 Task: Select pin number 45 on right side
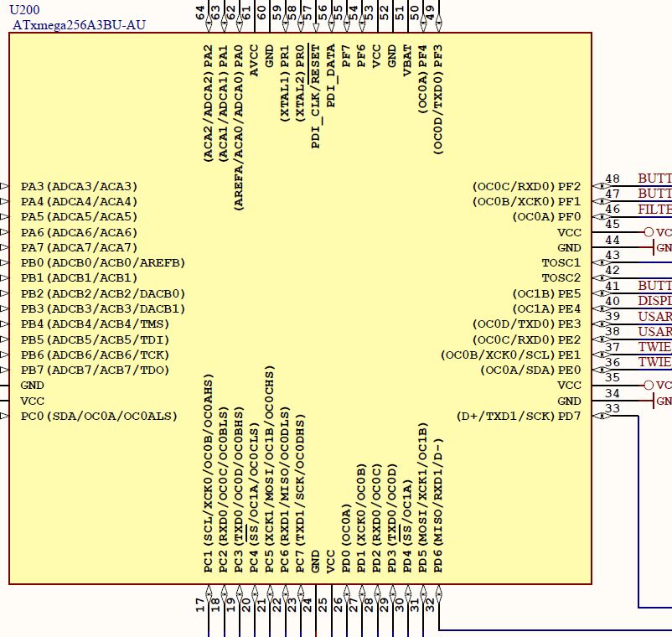[x=613, y=224]
